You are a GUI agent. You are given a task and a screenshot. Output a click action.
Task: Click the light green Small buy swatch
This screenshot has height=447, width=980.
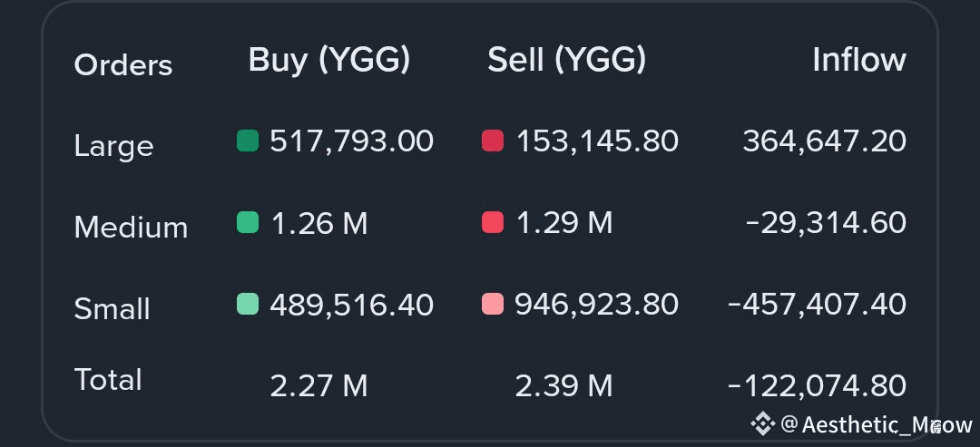click(x=247, y=304)
